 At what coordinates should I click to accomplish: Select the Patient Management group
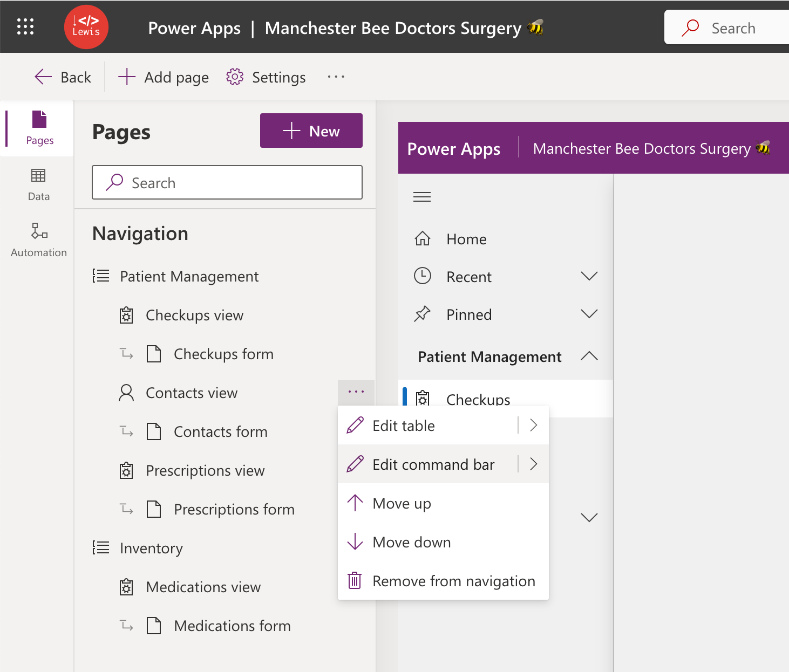click(189, 276)
